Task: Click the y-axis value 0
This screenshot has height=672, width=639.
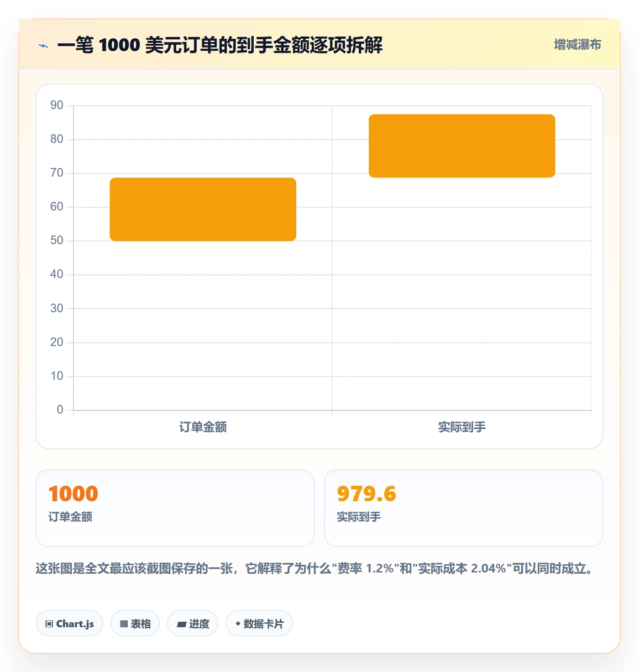Action: click(x=60, y=410)
